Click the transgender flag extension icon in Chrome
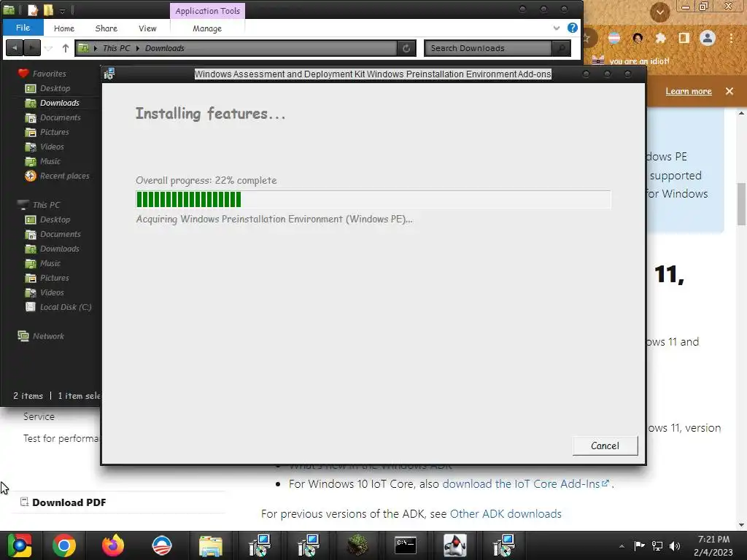Screen dimensions: 747x560 pos(614,38)
